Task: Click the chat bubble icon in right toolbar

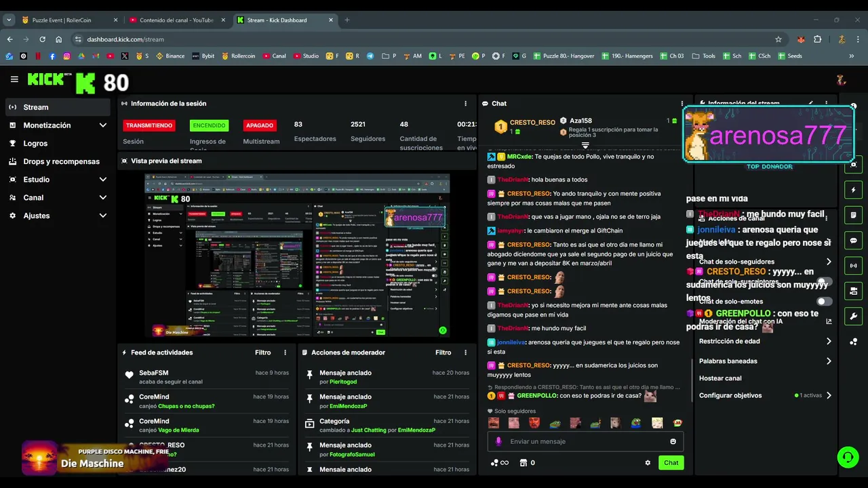Action: pyautogui.click(x=853, y=241)
